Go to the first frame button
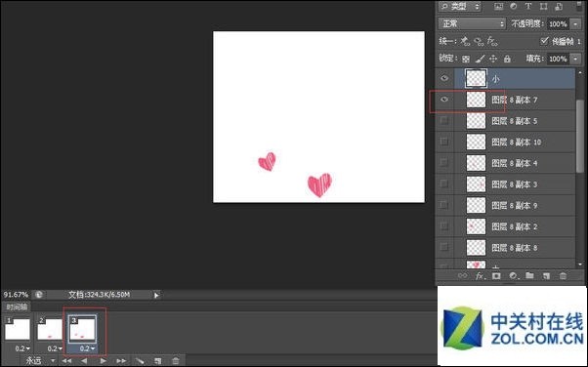Viewport: 588px width, 367px height. pyautogui.click(x=66, y=360)
